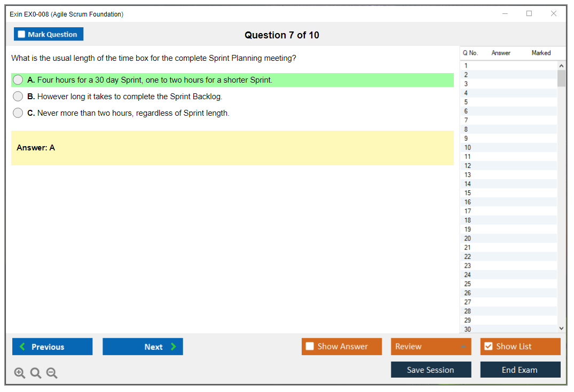Click the zoom out magnifier icon
Screen dimensions: 574x392
tap(52, 373)
